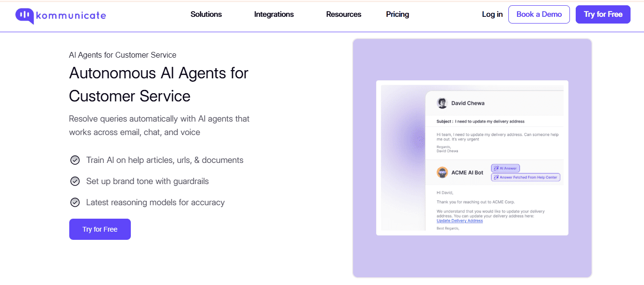
Task: Click the check icon beside "Train AI on help articles"
Action: click(75, 160)
